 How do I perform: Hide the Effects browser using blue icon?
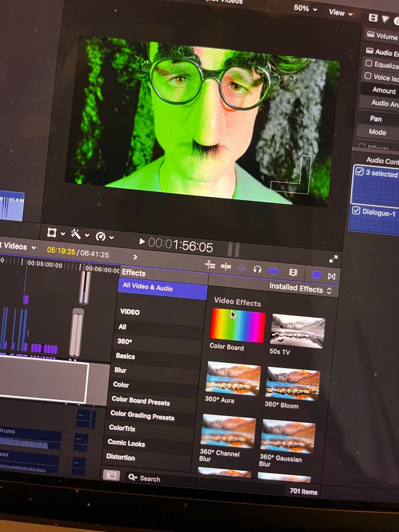point(316,275)
